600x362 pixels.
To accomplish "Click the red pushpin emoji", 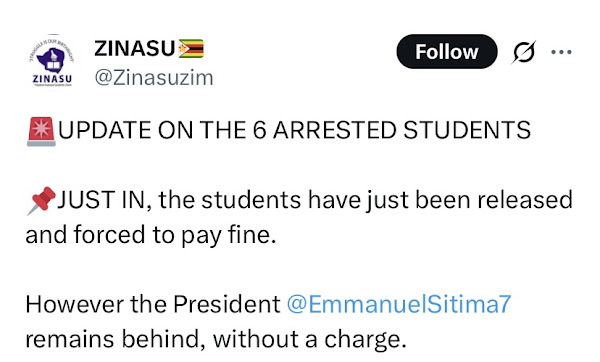I will (x=41, y=201).
